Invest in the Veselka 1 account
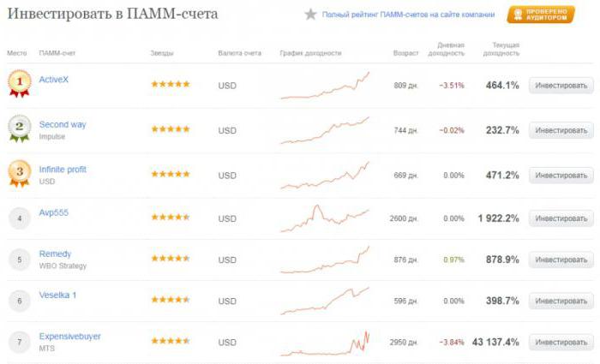The width and height of the screenshot is (600, 364). pyautogui.click(x=561, y=301)
